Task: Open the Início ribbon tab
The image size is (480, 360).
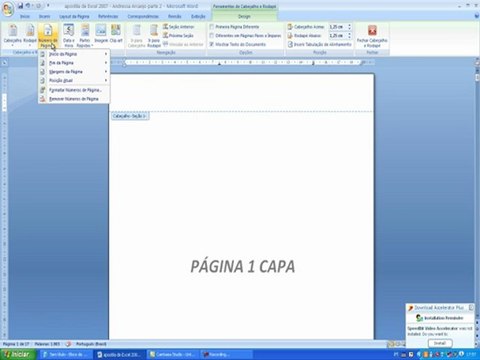Action: click(25, 16)
